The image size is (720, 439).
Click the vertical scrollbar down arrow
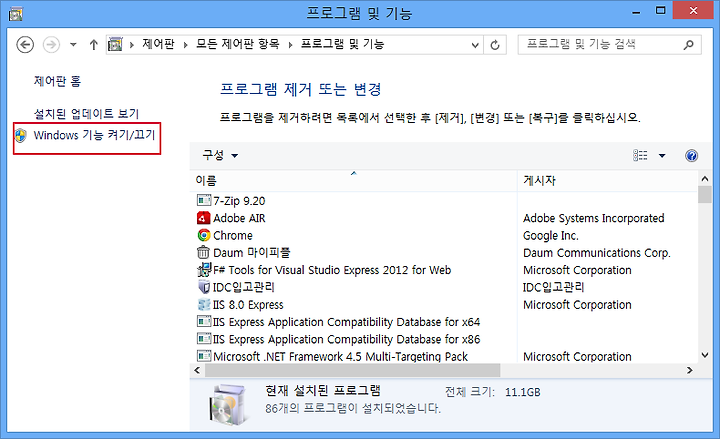(x=705, y=355)
